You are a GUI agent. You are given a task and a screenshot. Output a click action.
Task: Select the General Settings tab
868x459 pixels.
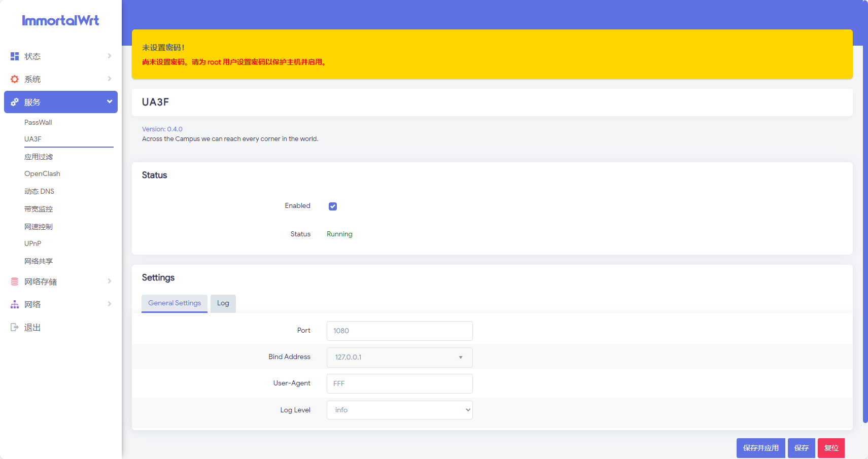pyautogui.click(x=175, y=303)
